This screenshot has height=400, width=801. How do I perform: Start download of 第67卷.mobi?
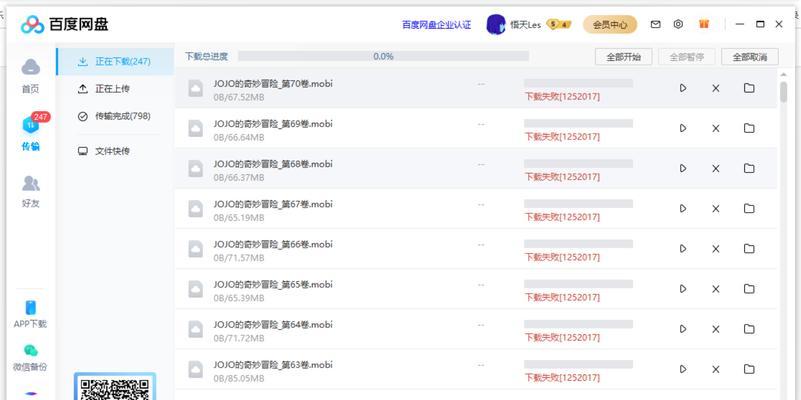click(683, 208)
